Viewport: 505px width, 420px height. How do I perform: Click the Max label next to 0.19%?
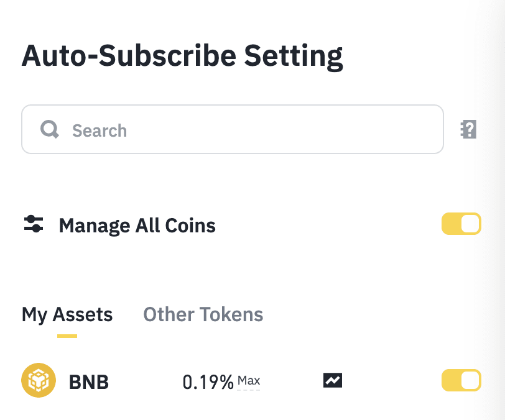pos(249,380)
